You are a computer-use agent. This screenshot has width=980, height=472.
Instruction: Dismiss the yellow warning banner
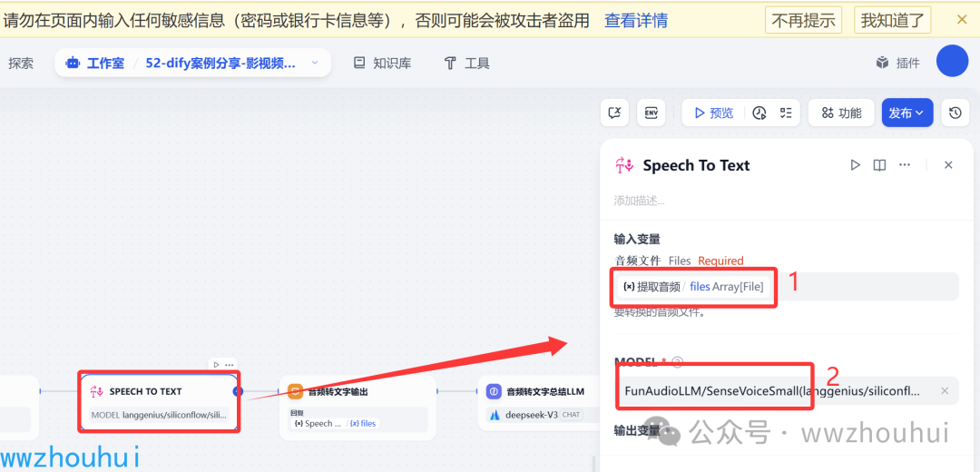(x=962, y=19)
